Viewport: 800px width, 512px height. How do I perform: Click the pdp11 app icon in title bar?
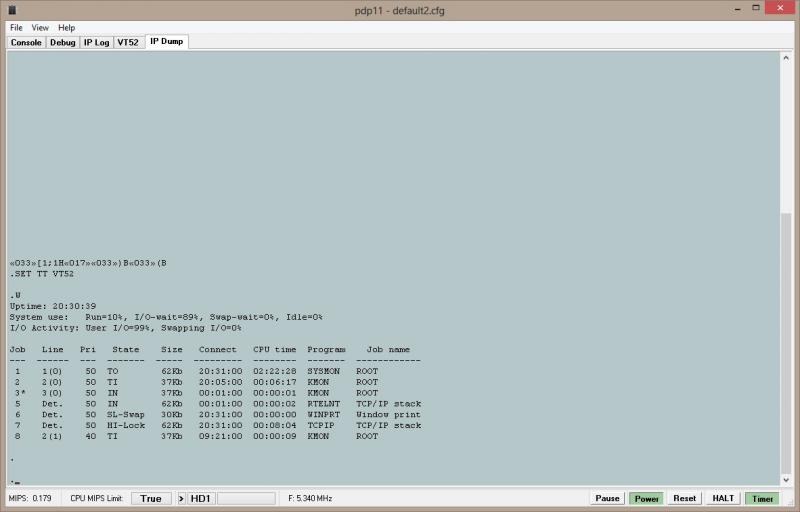tap(12, 9)
